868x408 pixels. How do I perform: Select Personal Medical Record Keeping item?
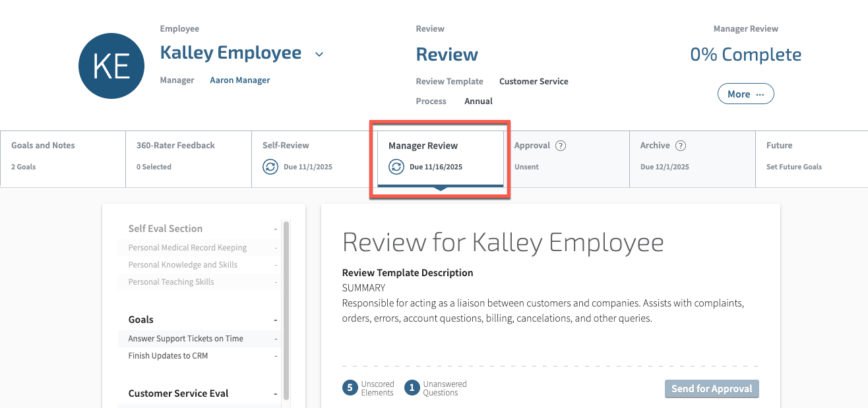pyautogui.click(x=199, y=248)
